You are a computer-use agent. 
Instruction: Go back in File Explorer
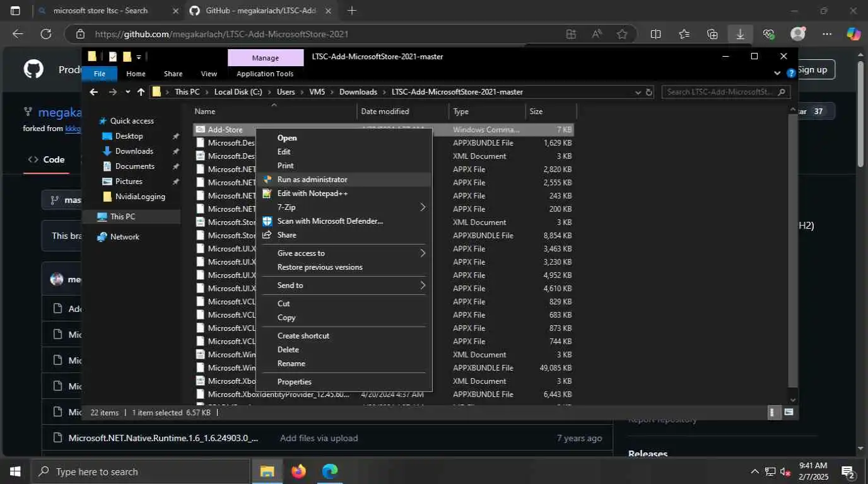pos(94,92)
